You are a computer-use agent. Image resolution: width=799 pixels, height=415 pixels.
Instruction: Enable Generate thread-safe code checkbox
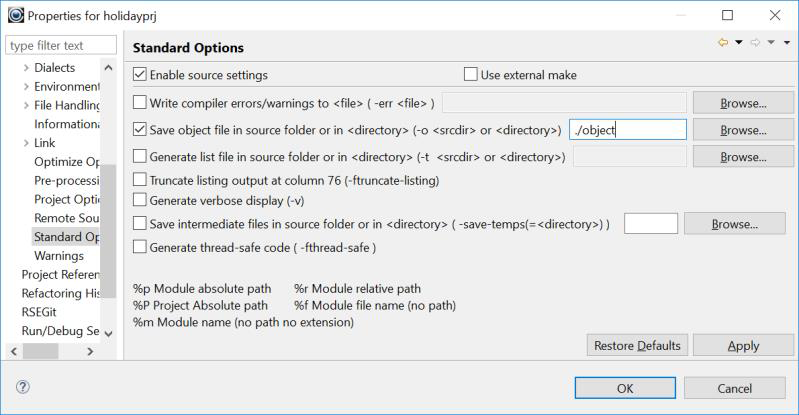point(140,247)
